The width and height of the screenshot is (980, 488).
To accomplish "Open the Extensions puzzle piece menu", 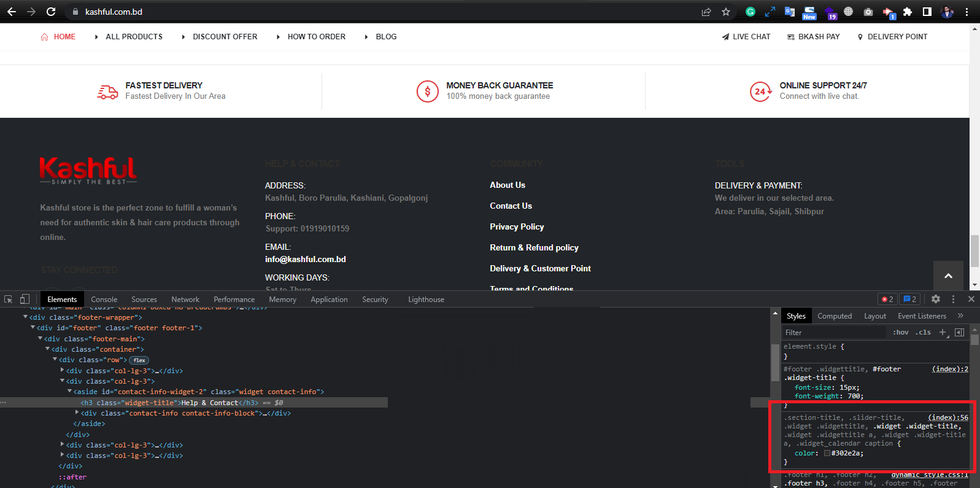I will pyautogui.click(x=908, y=12).
